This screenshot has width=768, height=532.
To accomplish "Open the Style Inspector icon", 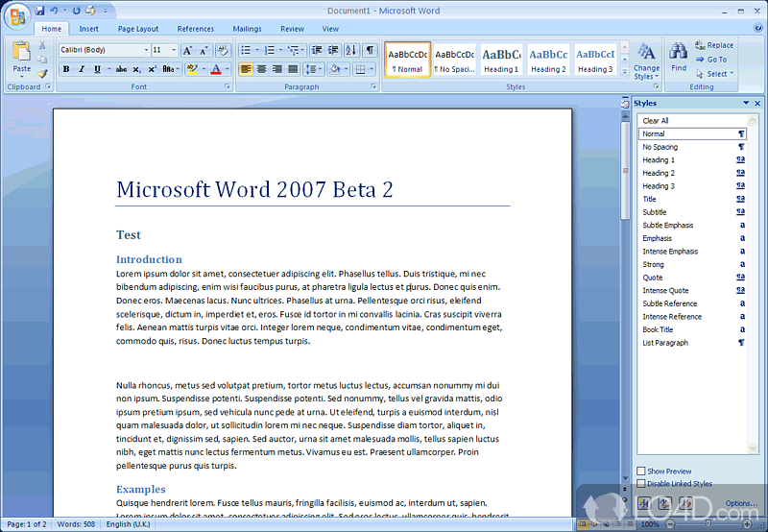I will (x=664, y=503).
